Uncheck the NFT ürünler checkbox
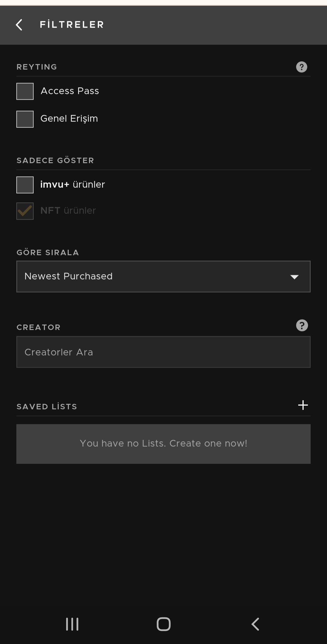Screen dimensions: 327x644 pyautogui.click(x=25, y=211)
